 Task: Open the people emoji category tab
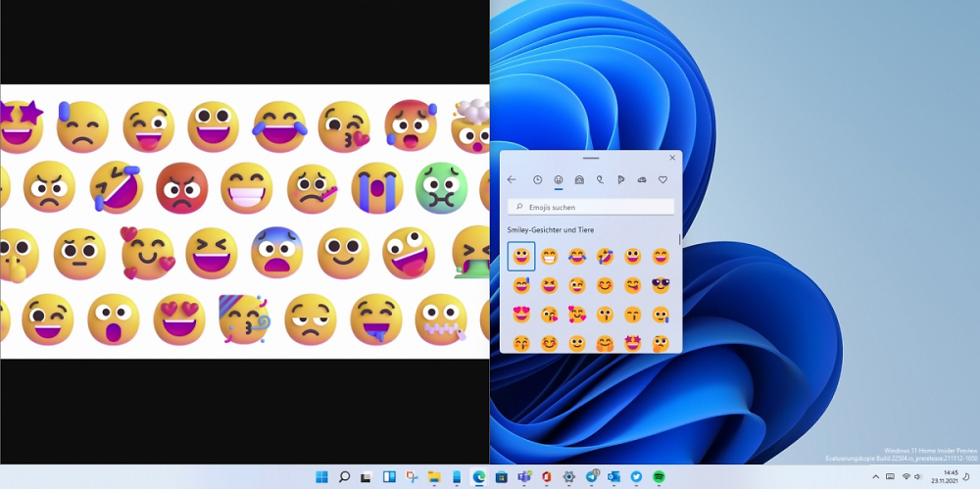coord(579,180)
